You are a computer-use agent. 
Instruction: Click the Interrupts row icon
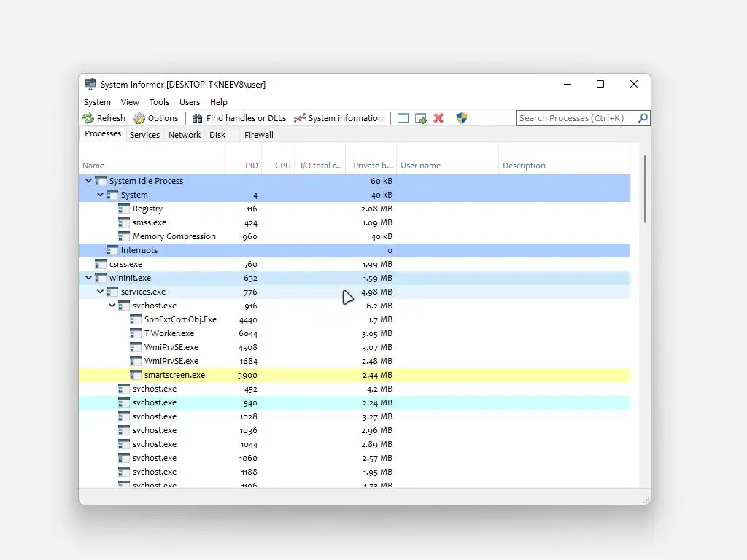pyautogui.click(x=112, y=250)
